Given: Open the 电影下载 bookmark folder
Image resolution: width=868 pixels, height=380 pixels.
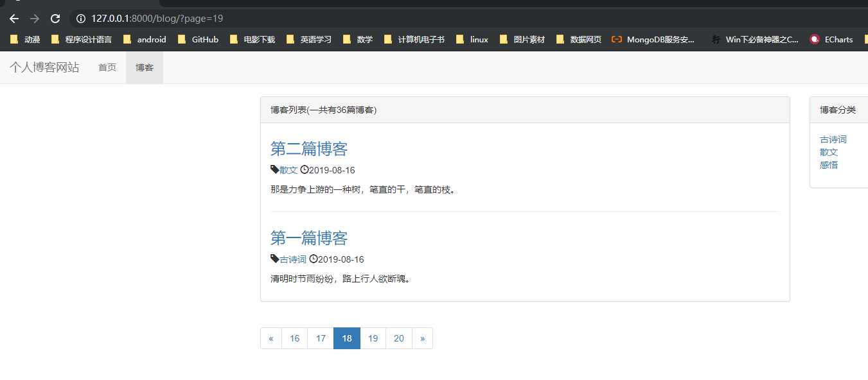Looking at the screenshot, I should tap(252, 39).
